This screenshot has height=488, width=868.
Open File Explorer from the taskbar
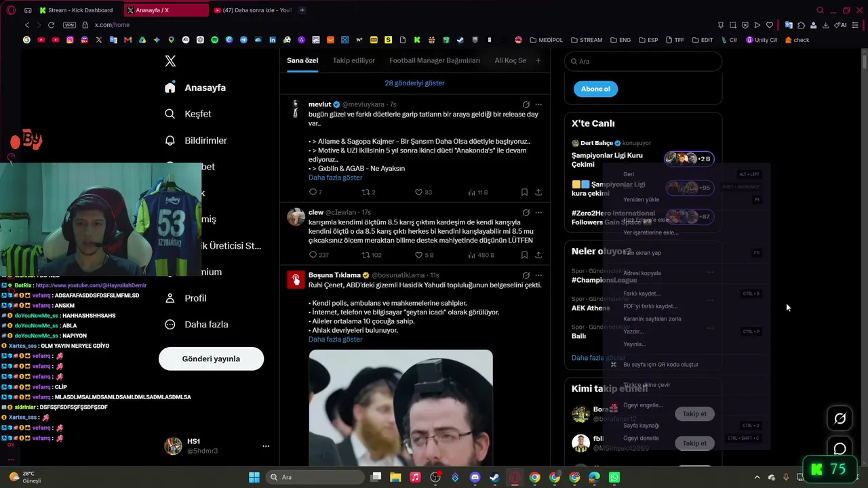(395, 477)
